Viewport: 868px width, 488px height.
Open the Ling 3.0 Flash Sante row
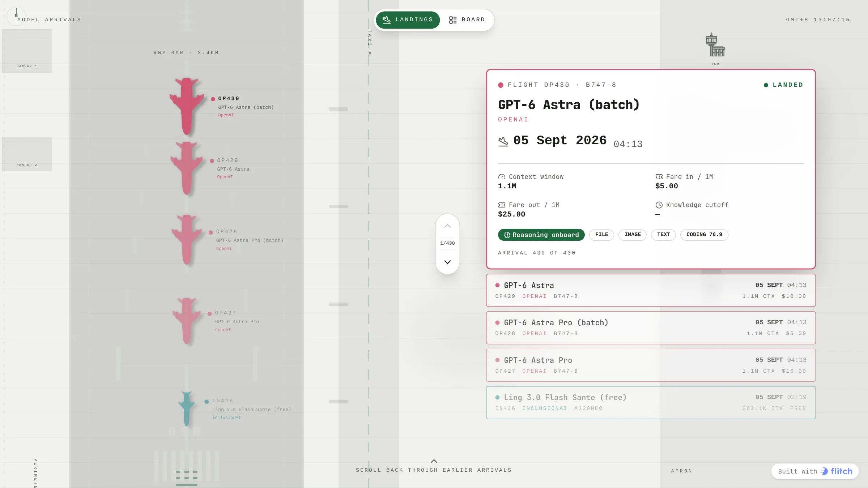pos(651,402)
